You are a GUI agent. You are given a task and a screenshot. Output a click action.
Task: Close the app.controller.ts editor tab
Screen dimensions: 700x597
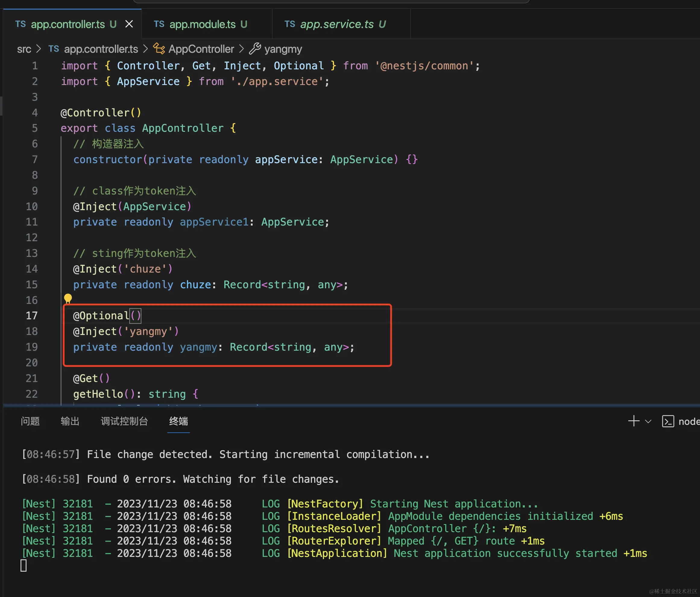coord(129,24)
